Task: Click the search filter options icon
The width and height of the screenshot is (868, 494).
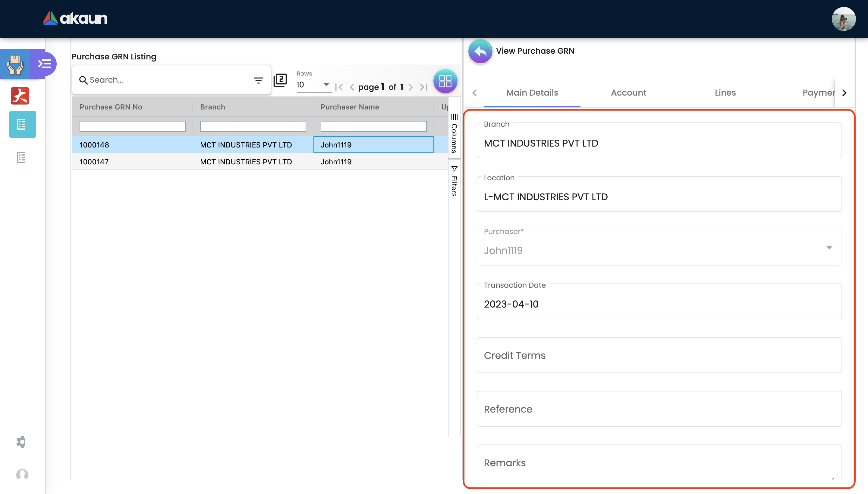Action: coord(258,80)
